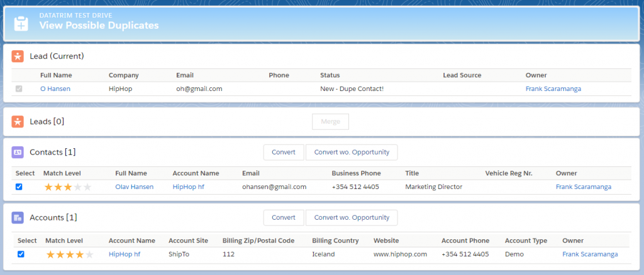Viewport: 644px width, 275px height.
Task: Click the View Possible Duplicates clipboard icon
Action: coord(21,24)
